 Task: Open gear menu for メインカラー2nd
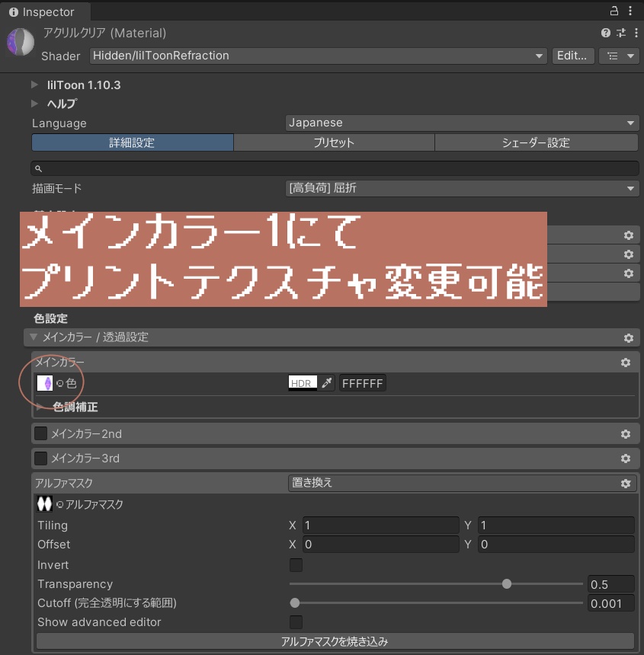click(x=626, y=434)
